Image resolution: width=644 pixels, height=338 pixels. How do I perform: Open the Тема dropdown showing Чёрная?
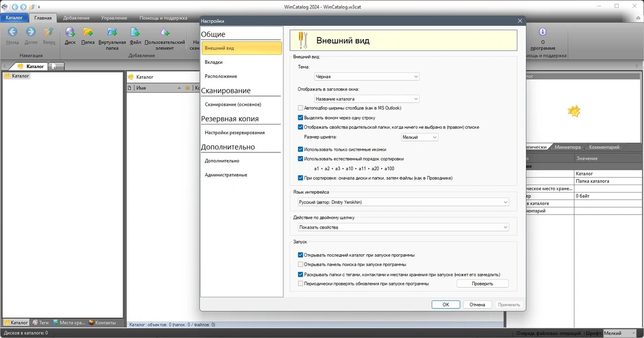tap(367, 77)
